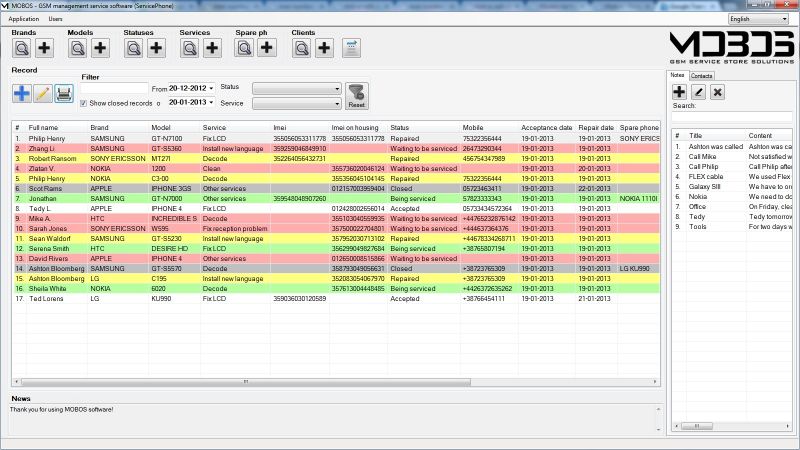The height and width of the screenshot is (450, 800).
Task: Open the From date dropdown
Action: 211,88
